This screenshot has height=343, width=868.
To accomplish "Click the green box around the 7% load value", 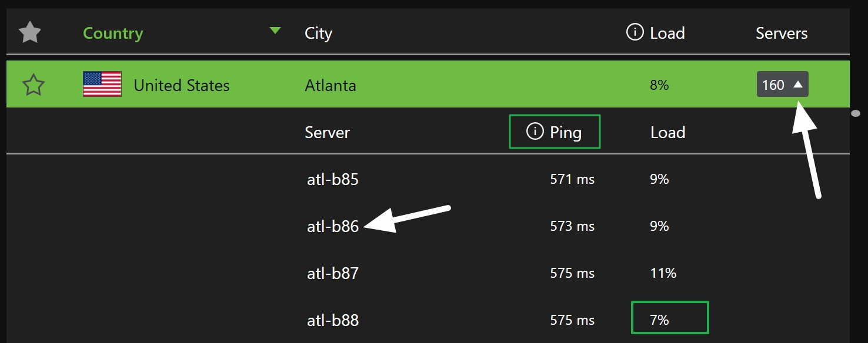I will click(x=670, y=317).
